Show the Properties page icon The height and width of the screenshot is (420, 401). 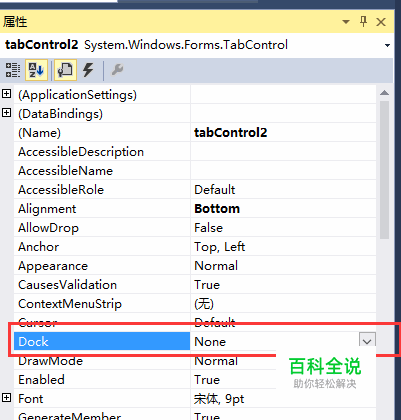65,70
